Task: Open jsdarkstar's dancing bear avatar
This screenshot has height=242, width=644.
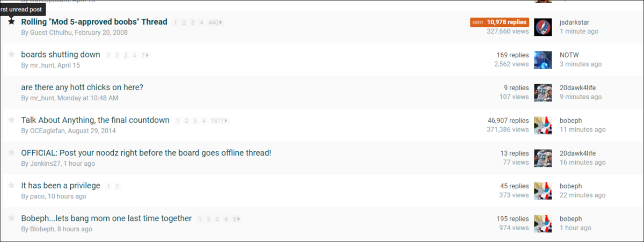Action: pyautogui.click(x=543, y=27)
